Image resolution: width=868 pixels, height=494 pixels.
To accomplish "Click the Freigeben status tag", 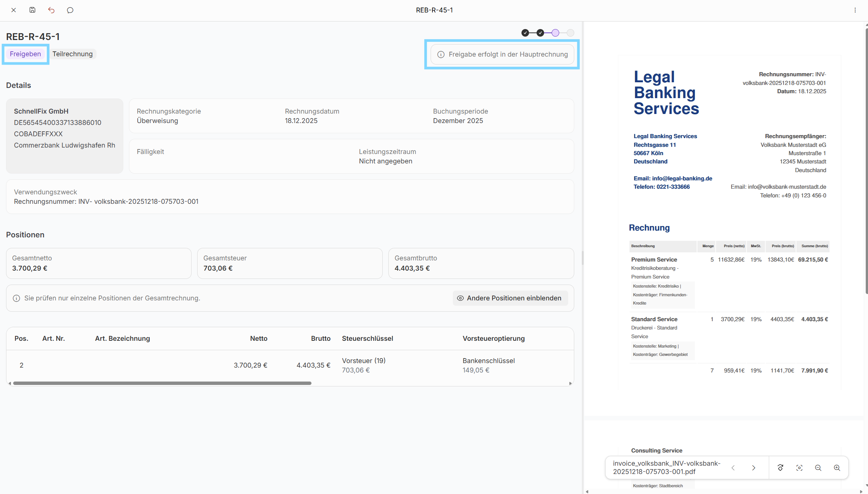I will pyautogui.click(x=25, y=54).
